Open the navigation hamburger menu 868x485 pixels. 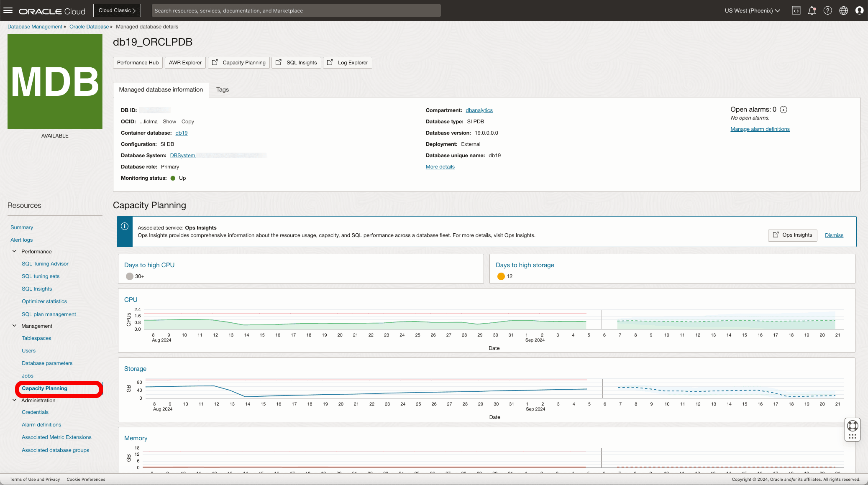point(8,10)
